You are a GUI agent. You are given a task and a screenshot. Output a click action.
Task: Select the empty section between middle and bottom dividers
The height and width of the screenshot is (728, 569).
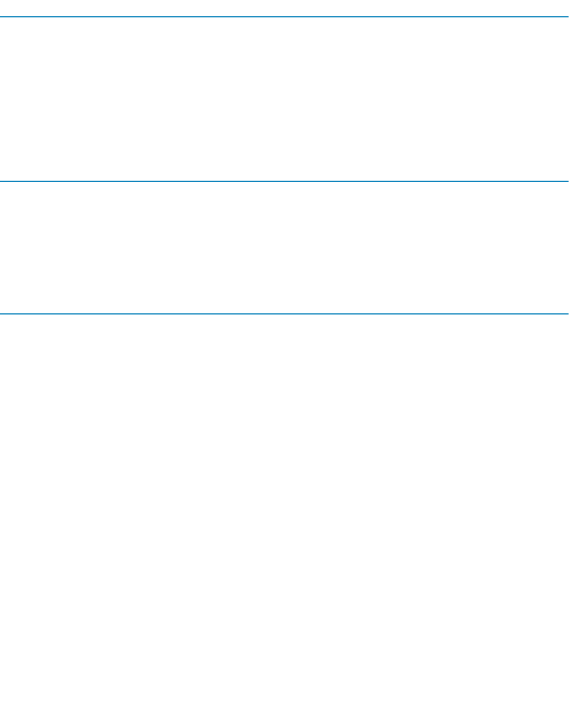click(x=284, y=247)
